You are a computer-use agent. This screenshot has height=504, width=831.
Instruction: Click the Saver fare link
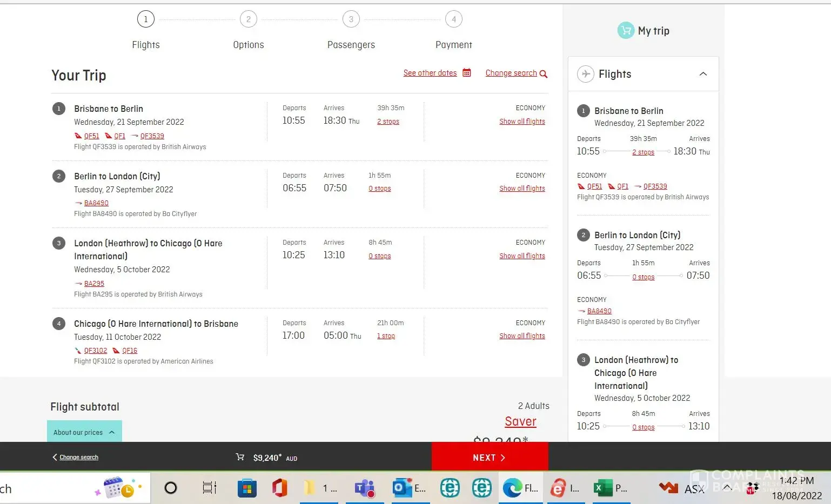tap(520, 421)
